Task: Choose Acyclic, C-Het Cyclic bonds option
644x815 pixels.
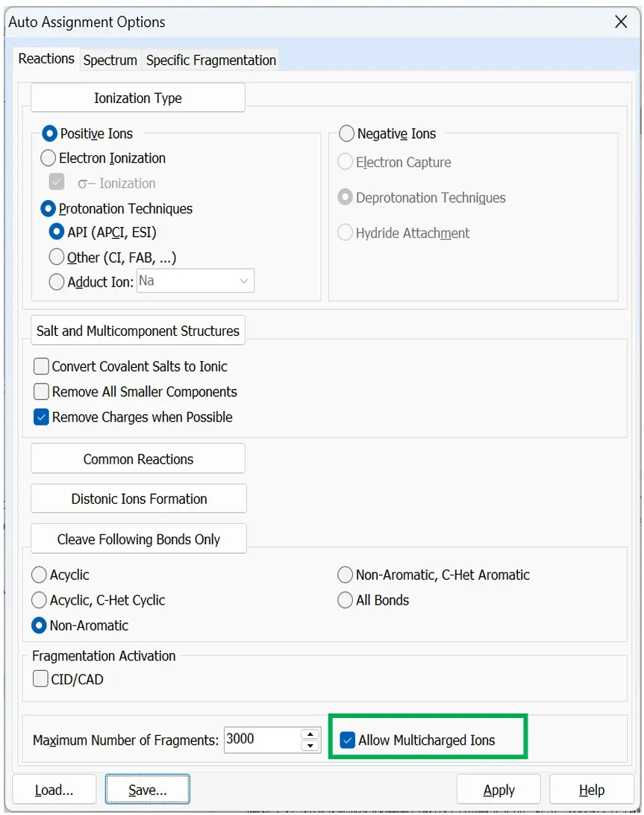Action: click(39, 600)
